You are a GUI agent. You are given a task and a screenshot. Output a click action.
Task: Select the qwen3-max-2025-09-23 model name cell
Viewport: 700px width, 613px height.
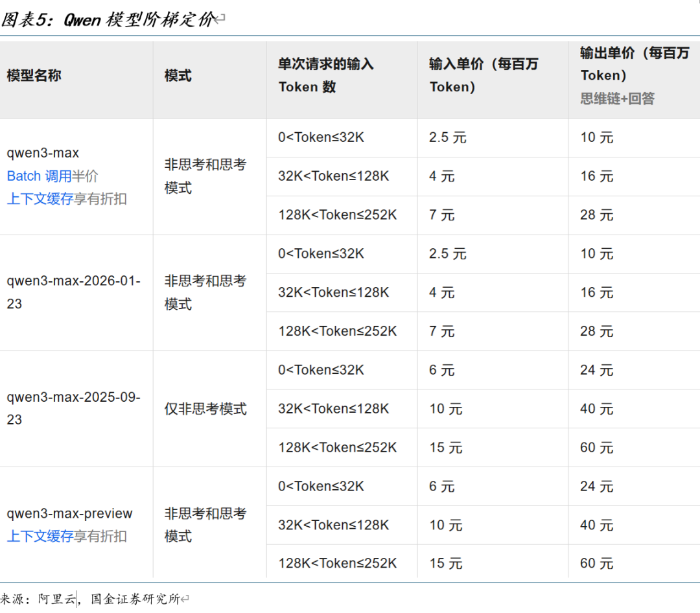(x=73, y=408)
